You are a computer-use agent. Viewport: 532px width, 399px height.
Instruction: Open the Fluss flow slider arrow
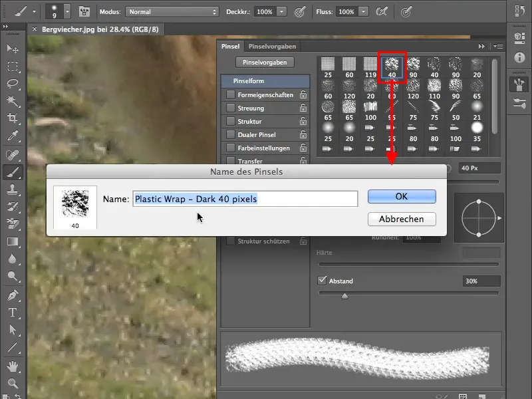point(363,12)
